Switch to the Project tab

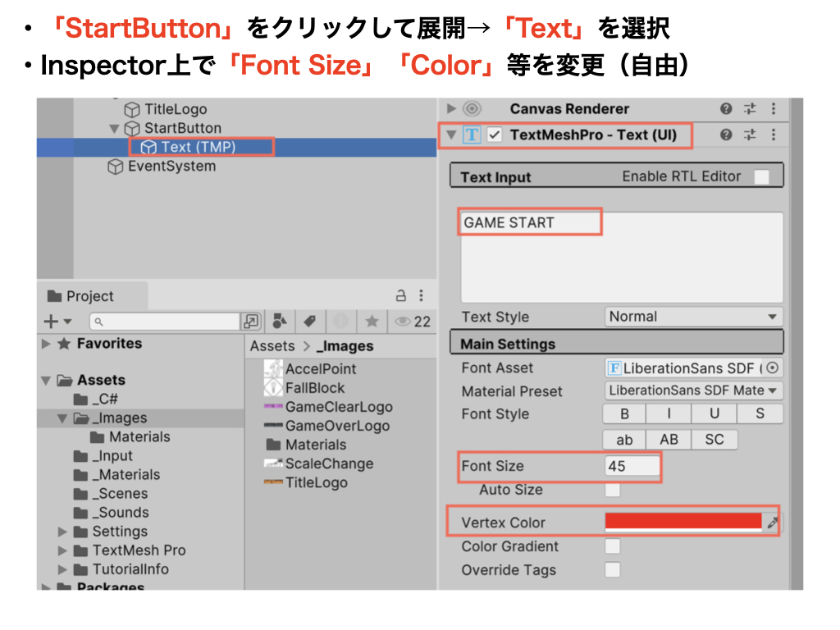pos(92,295)
